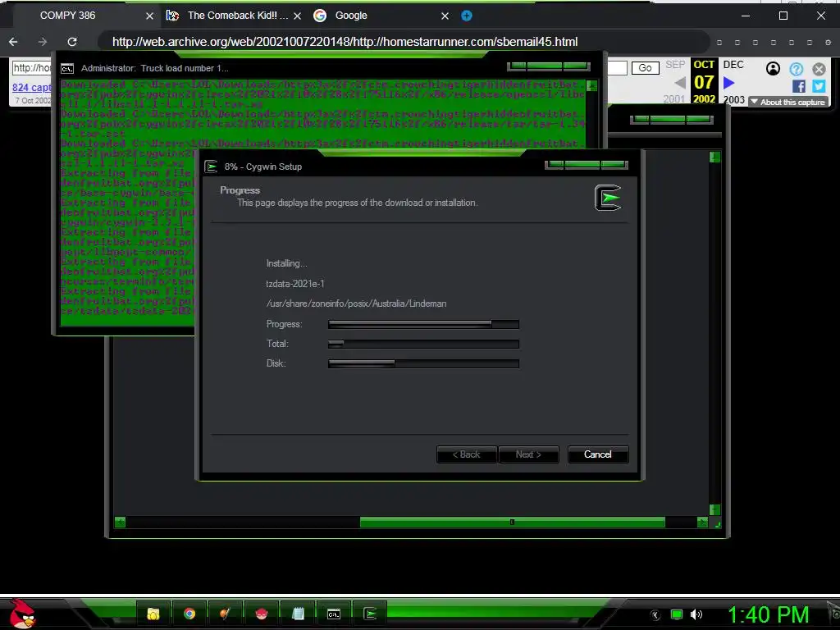
Task: Click the back window scroll down arrow
Action: click(x=714, y=509)
